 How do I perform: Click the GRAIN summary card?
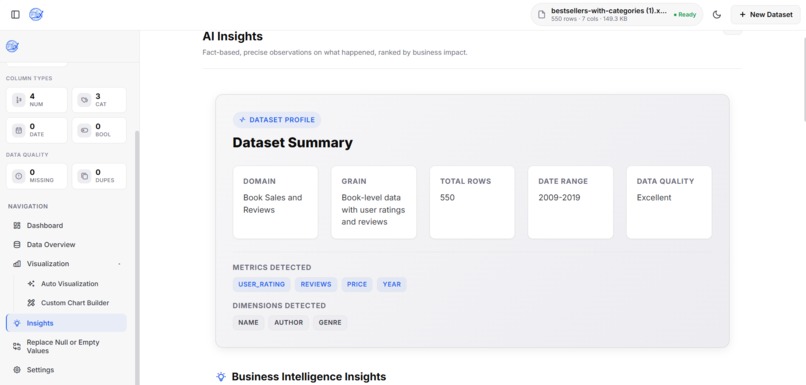point(374,202)
